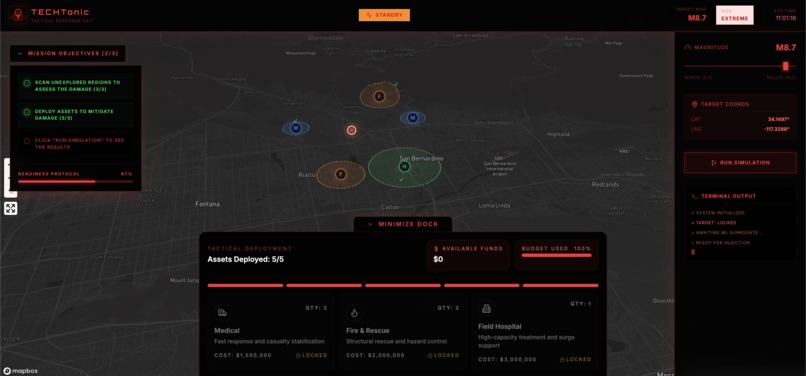Click the Target: Locked terminal line
The width and height of the screenshot is (806, 376).
(713, 223)
